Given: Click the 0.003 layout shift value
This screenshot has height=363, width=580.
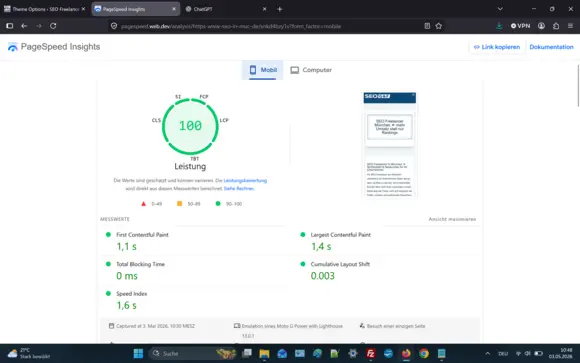Looking at the screenshot, I should pos(323,276).
